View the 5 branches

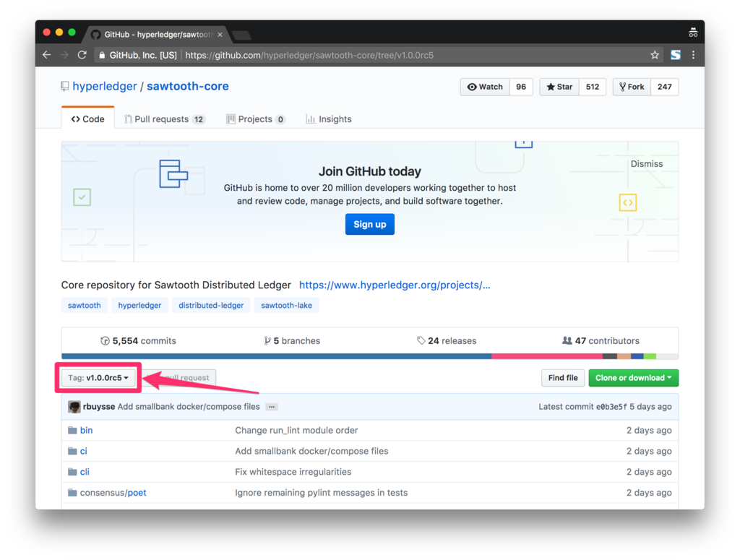(x=292, y=340)
